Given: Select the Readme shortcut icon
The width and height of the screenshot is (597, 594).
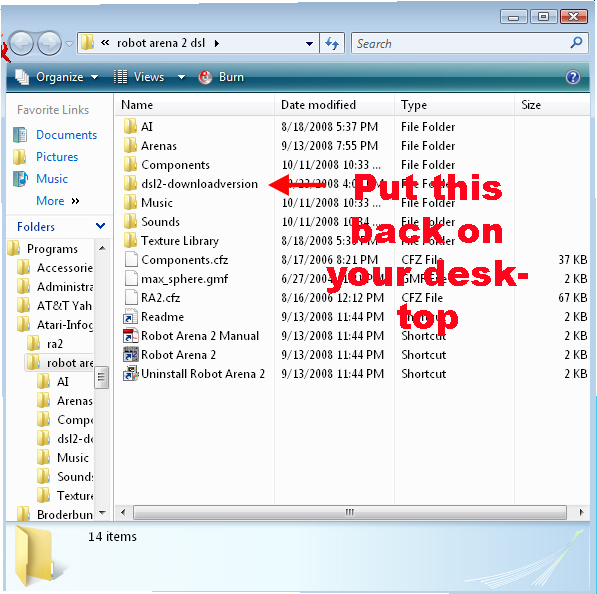Looking at the screenshot, I should coord(130,317).
